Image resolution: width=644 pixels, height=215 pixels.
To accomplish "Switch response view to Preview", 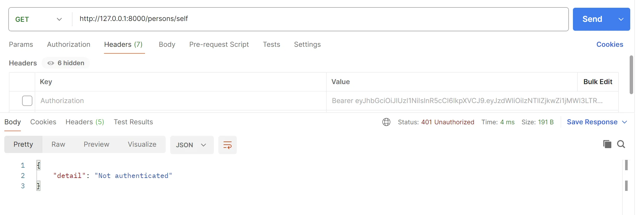I will click(96, 144).
